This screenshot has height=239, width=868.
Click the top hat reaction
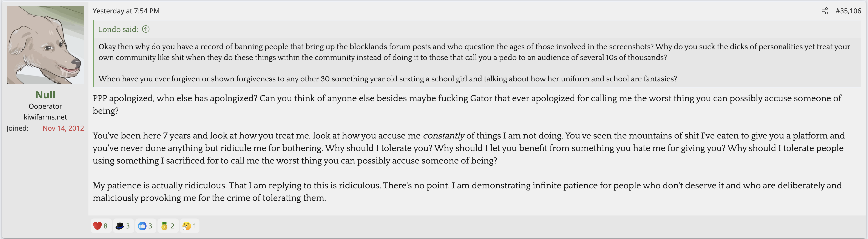click(120, 226)
